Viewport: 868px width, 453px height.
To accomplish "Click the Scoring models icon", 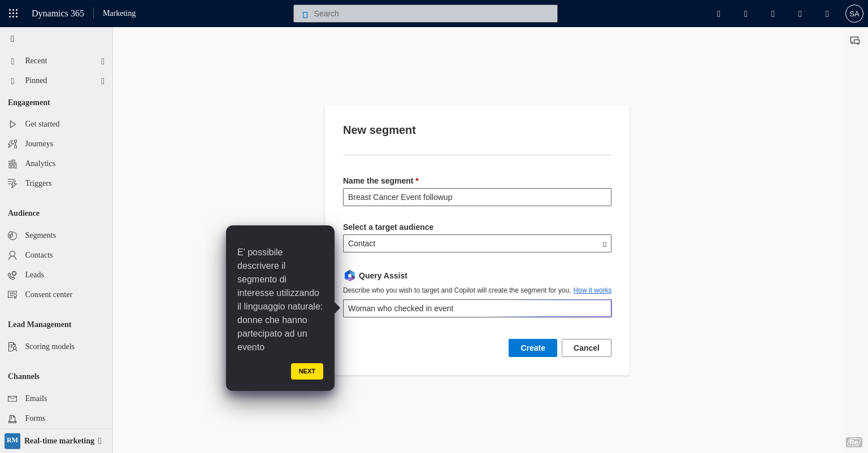I will [x=12, y=347].
